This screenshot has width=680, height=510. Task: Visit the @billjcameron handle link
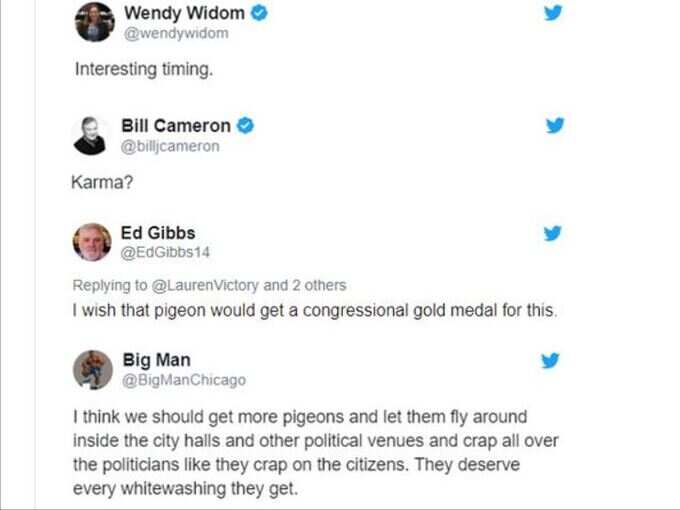pyautogui.click(x=170, y=146)
